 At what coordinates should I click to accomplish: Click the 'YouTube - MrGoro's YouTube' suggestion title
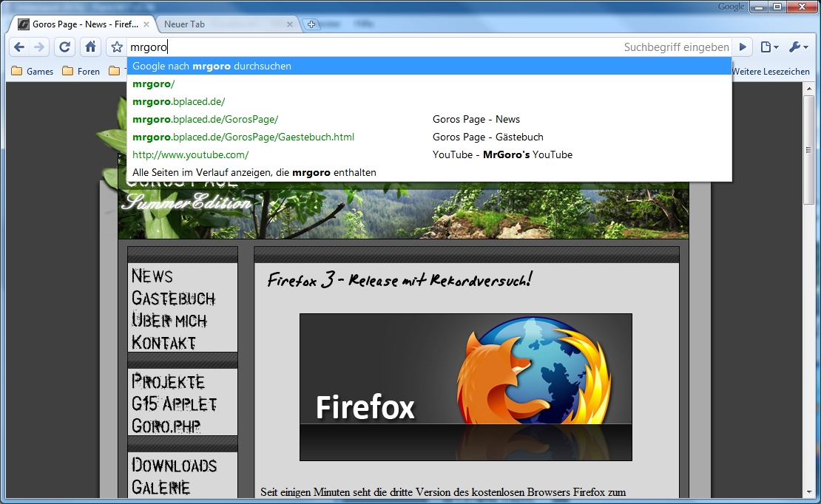503,155
